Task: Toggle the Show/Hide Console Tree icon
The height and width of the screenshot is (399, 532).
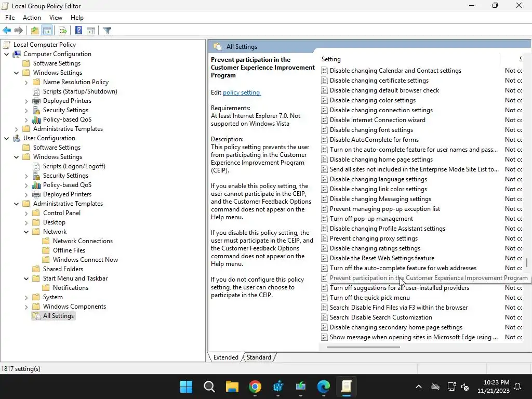Action: point(47,31)
